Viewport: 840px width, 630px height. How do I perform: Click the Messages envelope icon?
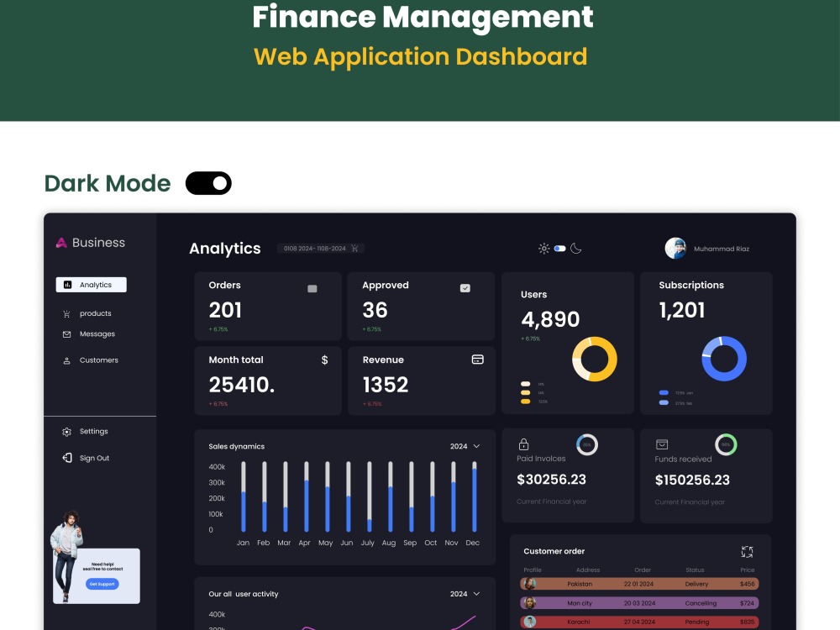[x=66, y=334]
